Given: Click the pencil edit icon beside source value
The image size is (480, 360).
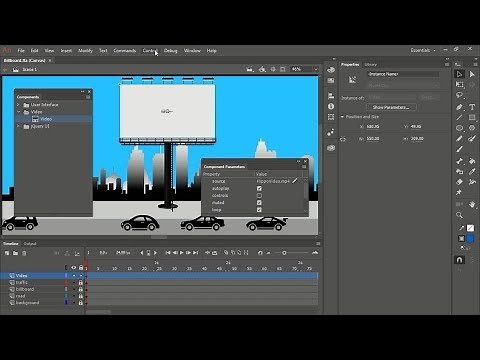Looking at the screenshot, I should pyautogui.click(x=295, y=181).
